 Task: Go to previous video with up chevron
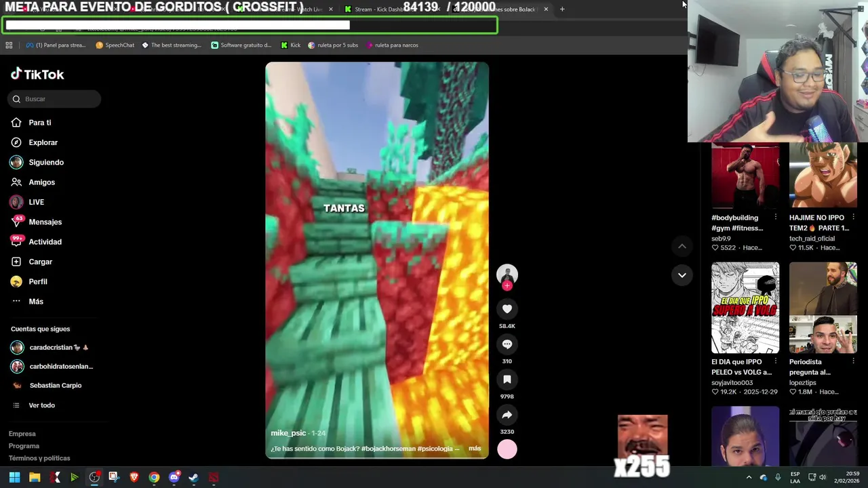point(682,247)
